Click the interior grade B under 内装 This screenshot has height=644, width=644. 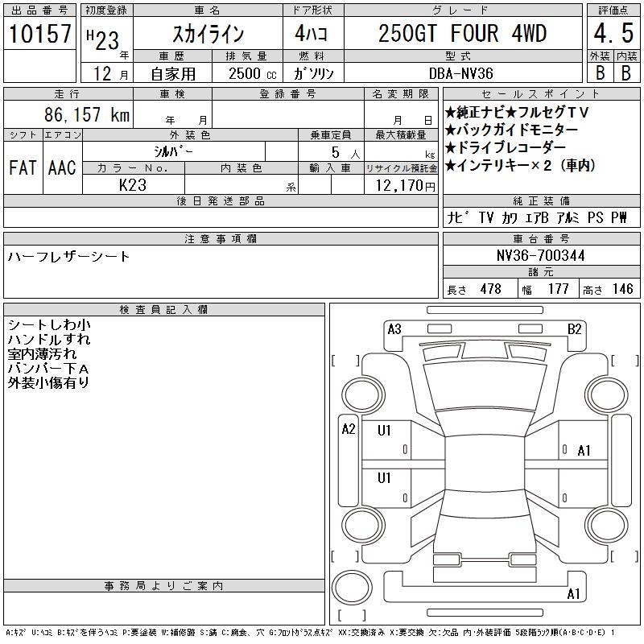click(x=626, y=72)
